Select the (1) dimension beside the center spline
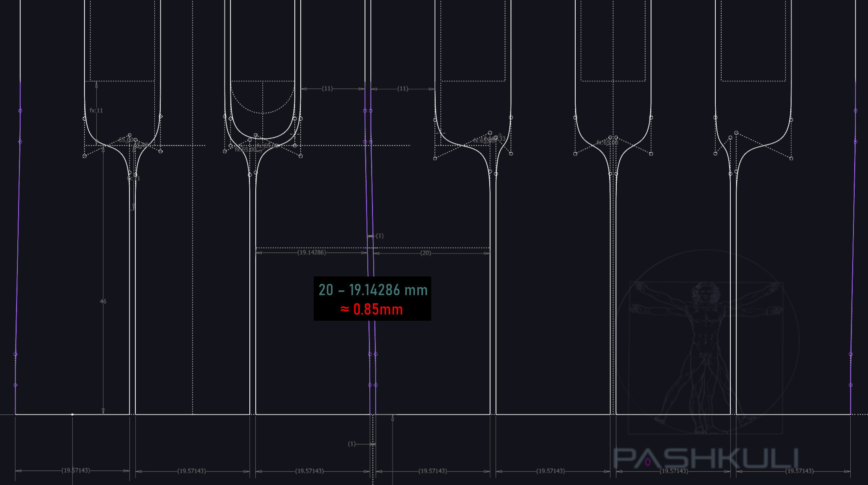The image size is (868, 485). pyautogui.click(x=379, y=236)
